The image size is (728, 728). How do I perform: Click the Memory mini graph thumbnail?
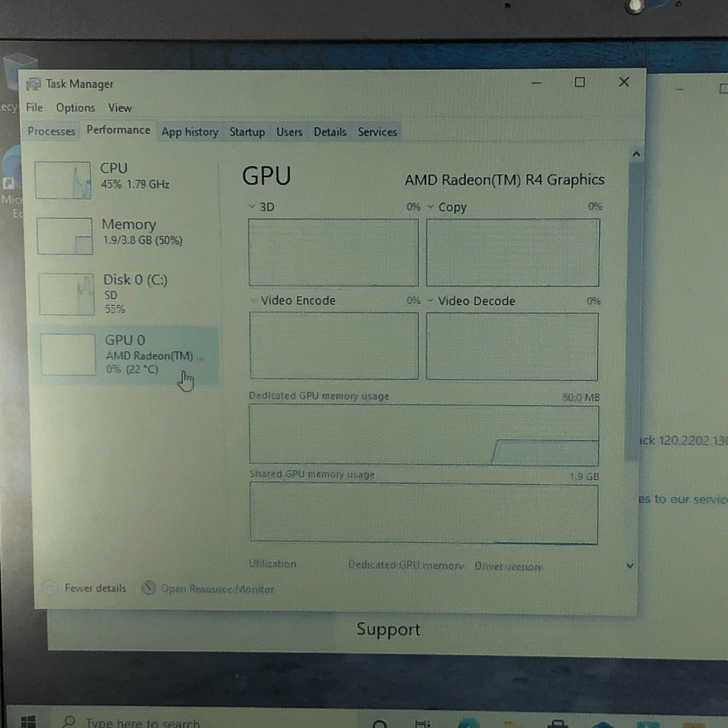tap(64, 236)
